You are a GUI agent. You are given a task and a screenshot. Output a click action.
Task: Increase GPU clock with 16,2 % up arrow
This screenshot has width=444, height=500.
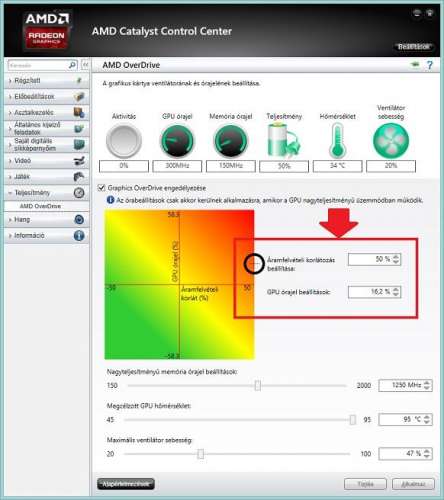coord(396,289)
